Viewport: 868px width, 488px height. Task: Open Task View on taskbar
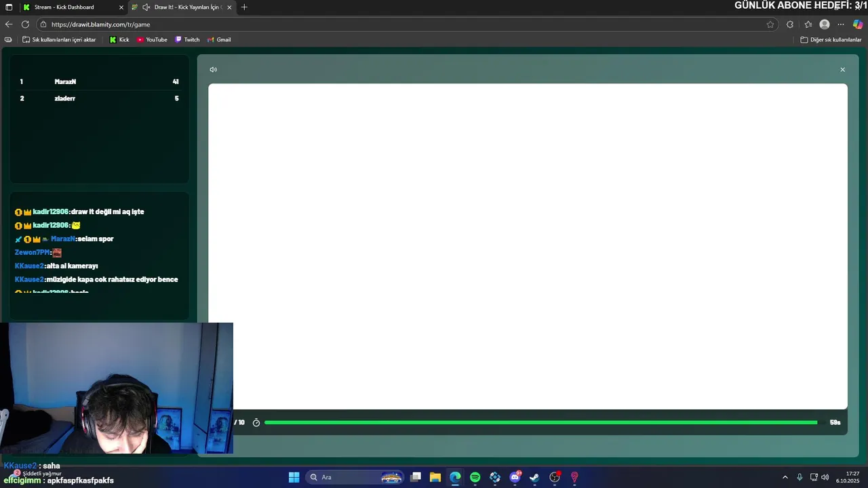(416, 477)
